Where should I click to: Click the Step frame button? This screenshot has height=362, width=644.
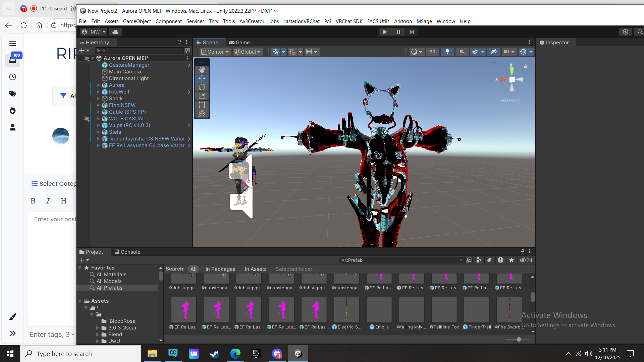[x=412, y=32]
